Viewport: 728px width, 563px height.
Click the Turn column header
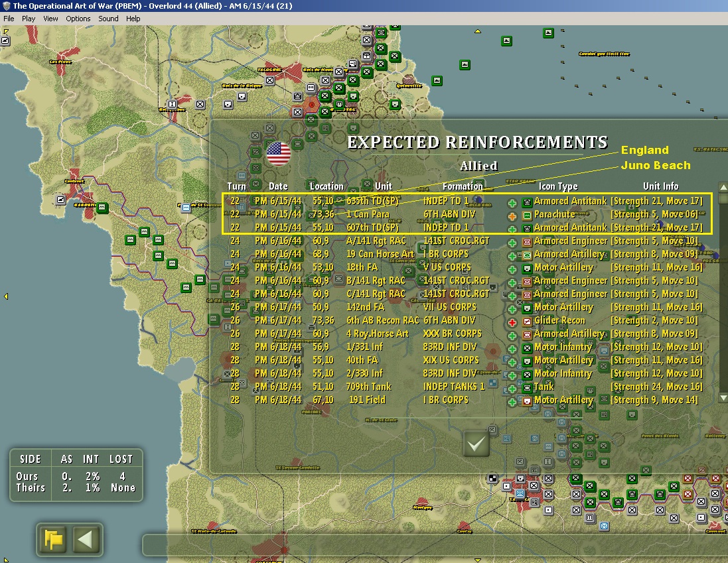point(236,186)
